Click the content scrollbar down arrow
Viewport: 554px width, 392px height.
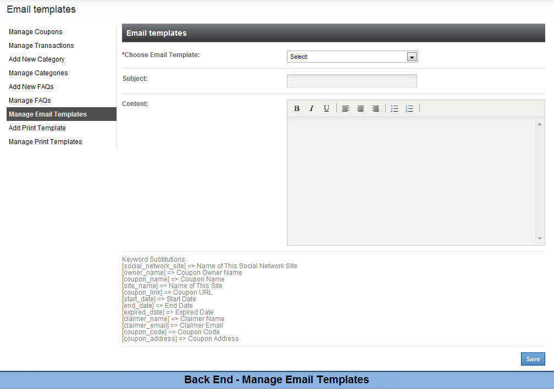tap(540, 239)
